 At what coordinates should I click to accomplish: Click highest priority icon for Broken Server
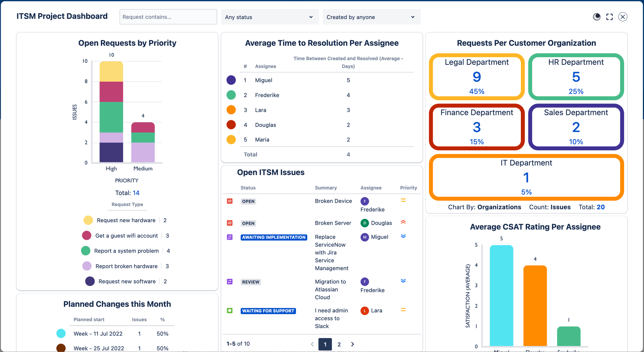[x=403, y=222]
